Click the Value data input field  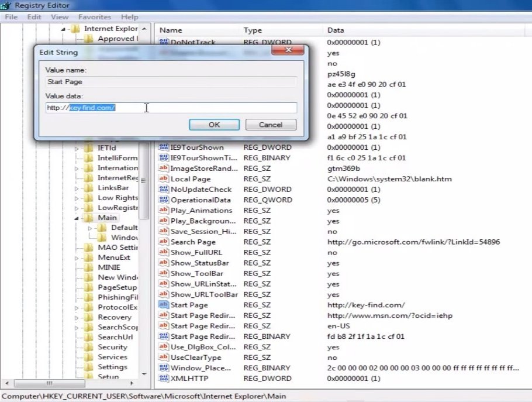point(171,108)
